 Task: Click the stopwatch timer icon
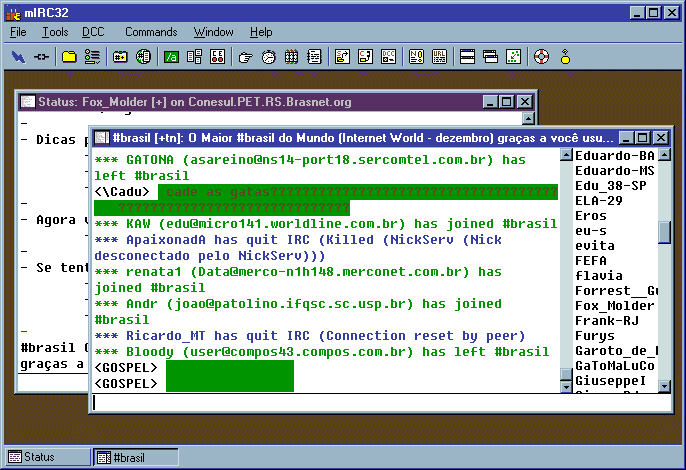269,57
